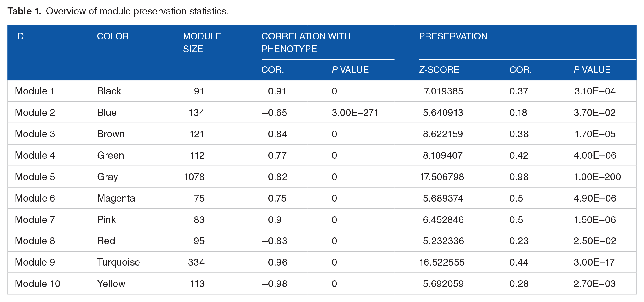Select the 3.00E–271 P value cell
This screenshot has width=644, height=302.
[x=355, y=113]
